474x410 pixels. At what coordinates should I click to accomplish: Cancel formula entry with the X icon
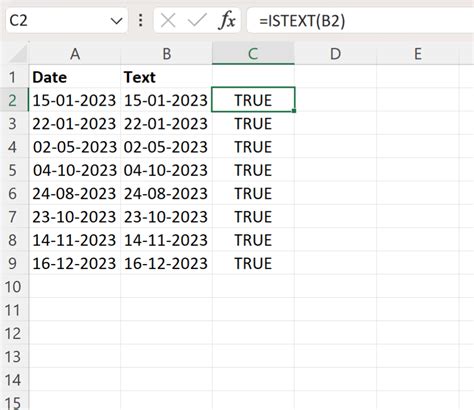pos(168,21)
